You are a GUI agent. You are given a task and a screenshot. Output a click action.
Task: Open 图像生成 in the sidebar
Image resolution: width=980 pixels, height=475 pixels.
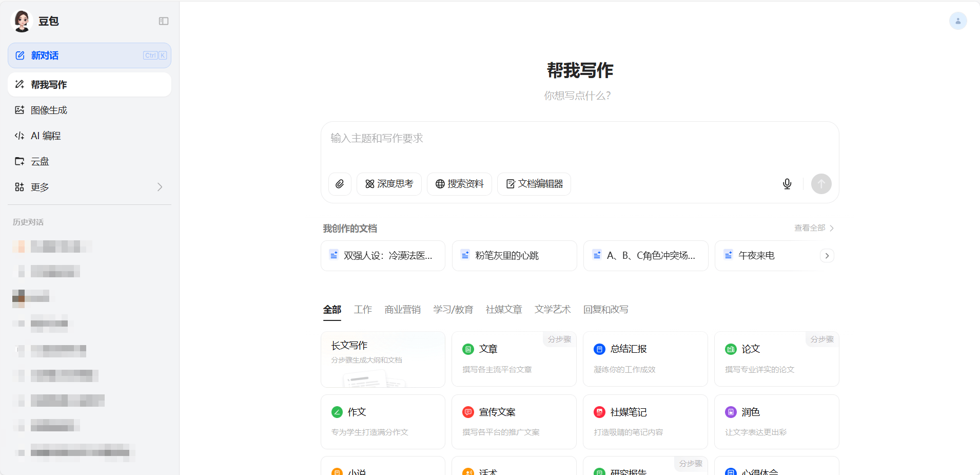coord(49,110)
